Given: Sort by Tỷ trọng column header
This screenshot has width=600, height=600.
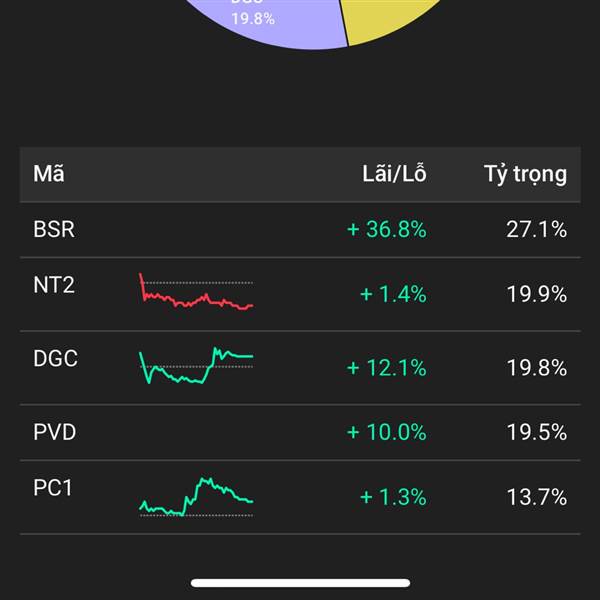Looking at the screenshot, I should (525, 174).
